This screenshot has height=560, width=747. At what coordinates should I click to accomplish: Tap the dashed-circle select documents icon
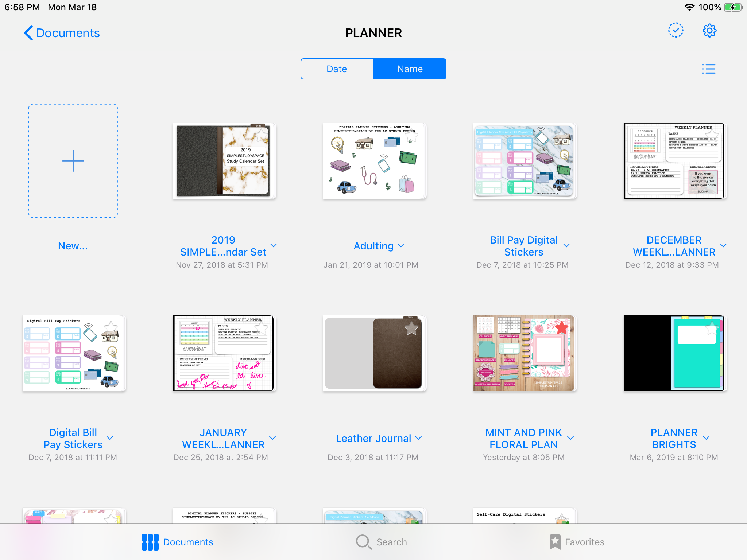pos(676,31)
